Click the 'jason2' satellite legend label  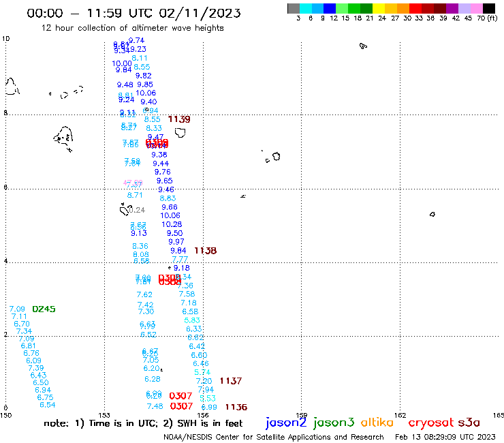click(286, 423)
